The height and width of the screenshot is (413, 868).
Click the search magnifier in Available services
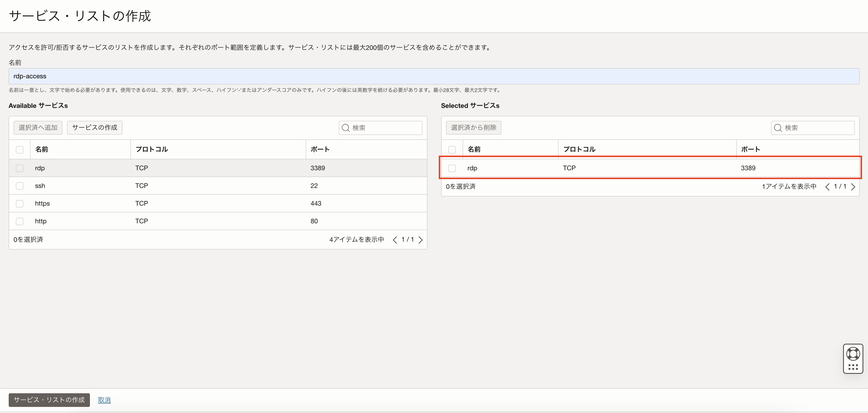(346, 128)
